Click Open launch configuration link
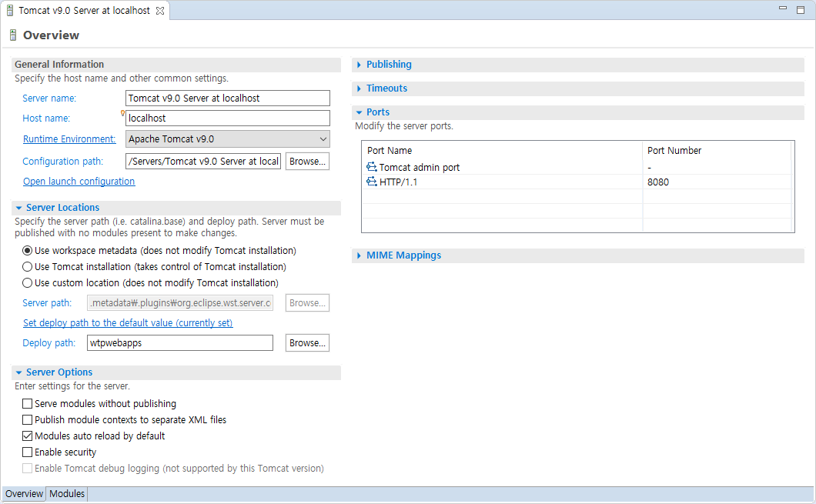The width and height of the screenshot is (816, 504). pyautogui.click(x=79, y=181)
